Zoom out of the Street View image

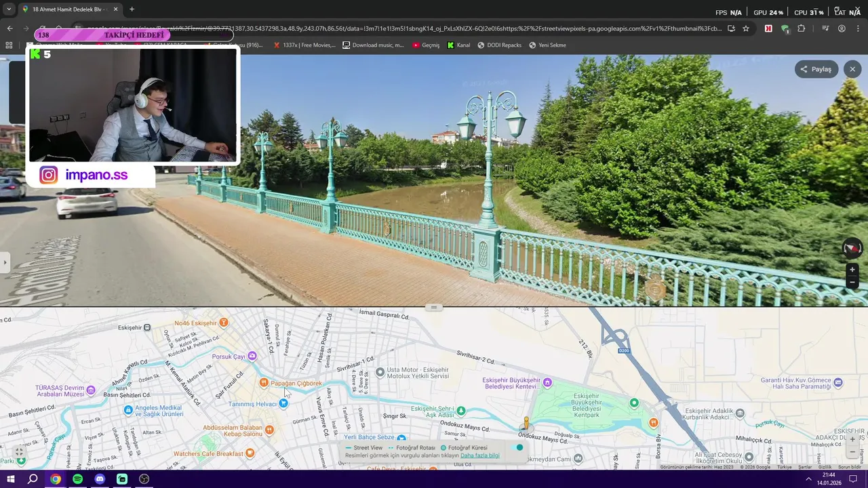pos(852,282)
